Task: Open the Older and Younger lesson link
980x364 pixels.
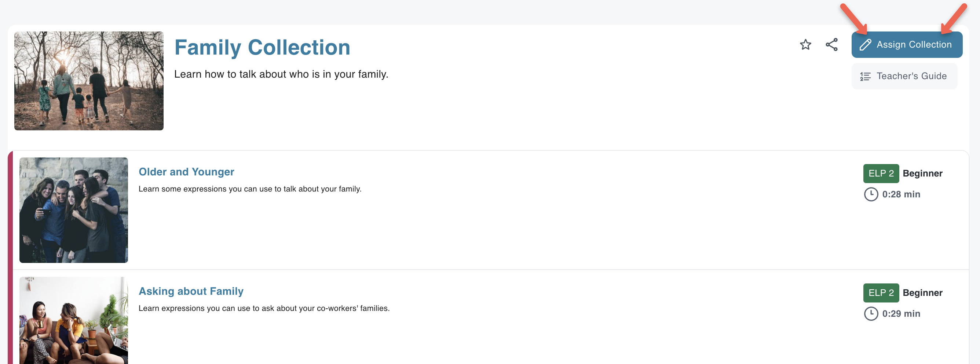Action: [x=186, y=172]
